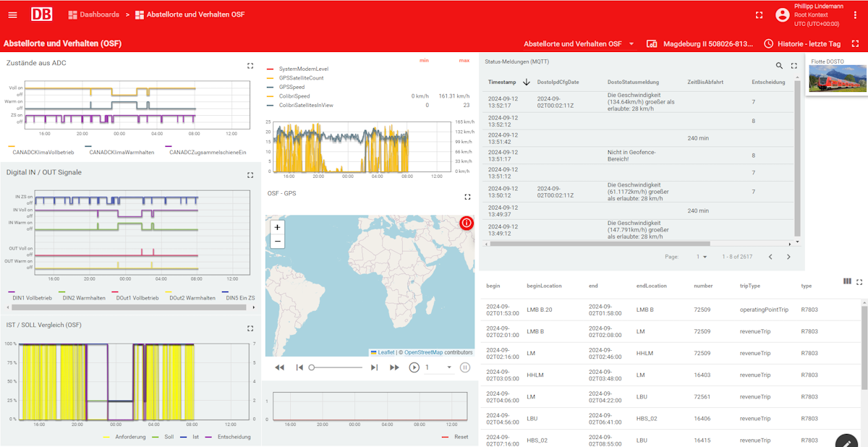
Task: Open the Historie - letzte Tag time window
Action: tap(802, 43)
